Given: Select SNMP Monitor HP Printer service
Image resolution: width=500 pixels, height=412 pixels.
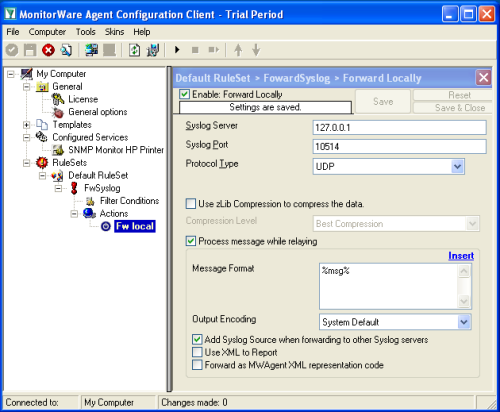Looking at the screenshot, I should click(116, 150).
